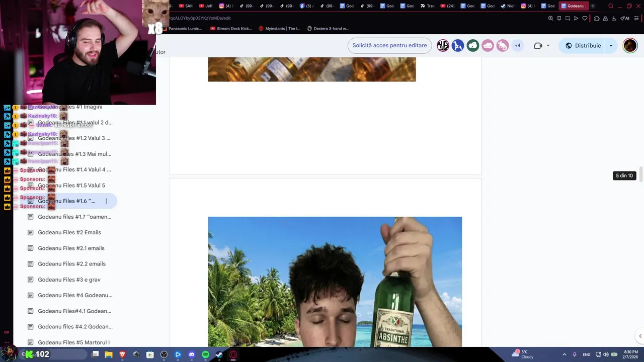Show the +4 additional collaborators
This screenshot has width=644, height=362.
(x=517, y=46)
